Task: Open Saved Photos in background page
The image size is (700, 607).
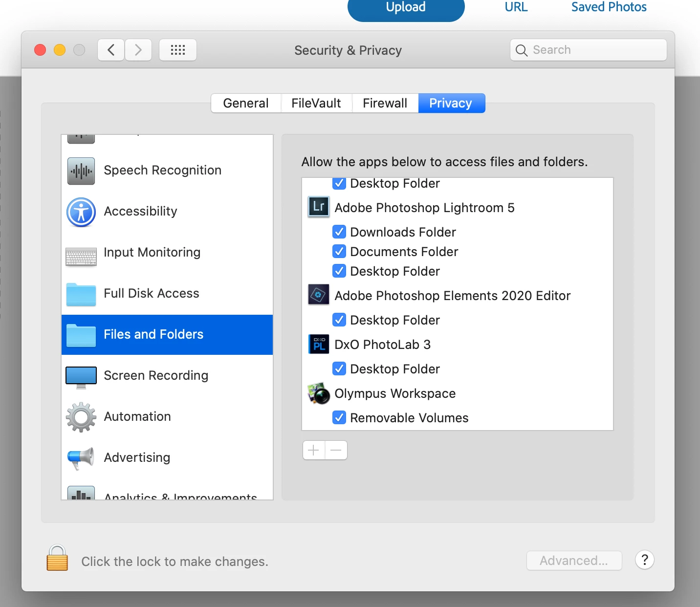Action: (x=609, y=7)
